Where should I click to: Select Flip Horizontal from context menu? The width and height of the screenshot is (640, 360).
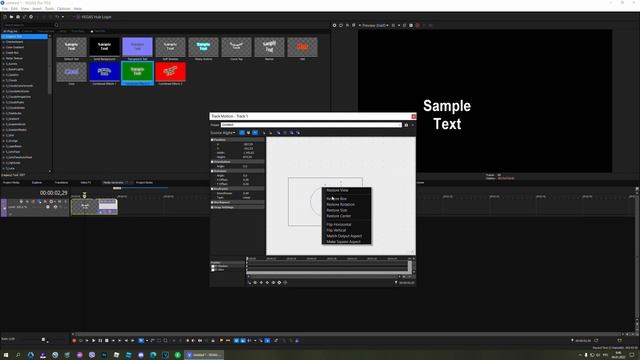pyautogui.click(x=339, y=224)
